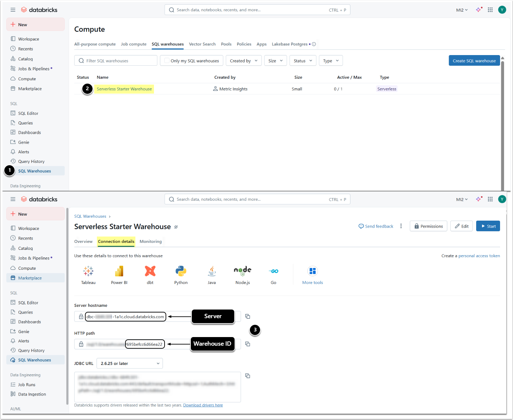Open Serverless Starter Warehouse from the list

coord(124,89)
